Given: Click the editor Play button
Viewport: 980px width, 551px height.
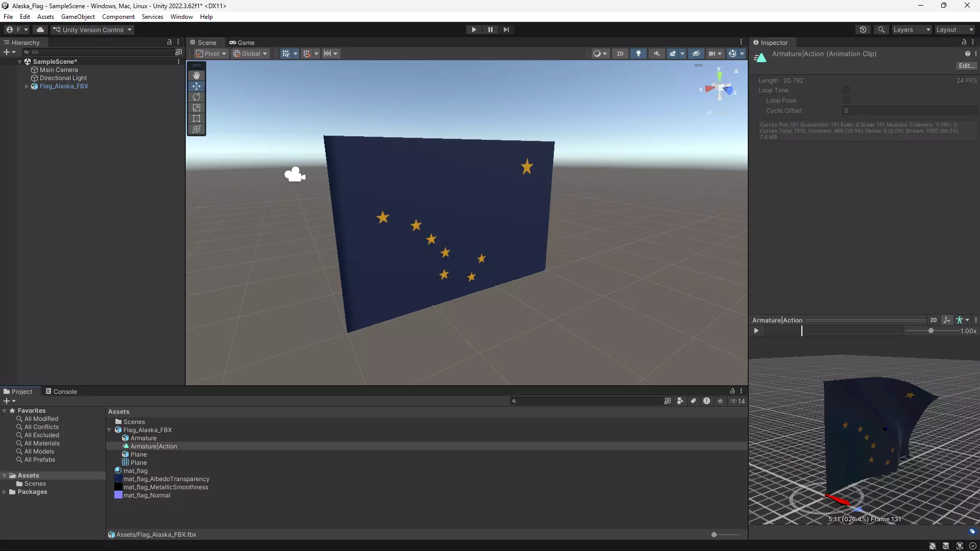Looking at the screenshot, I should (474, 30).
